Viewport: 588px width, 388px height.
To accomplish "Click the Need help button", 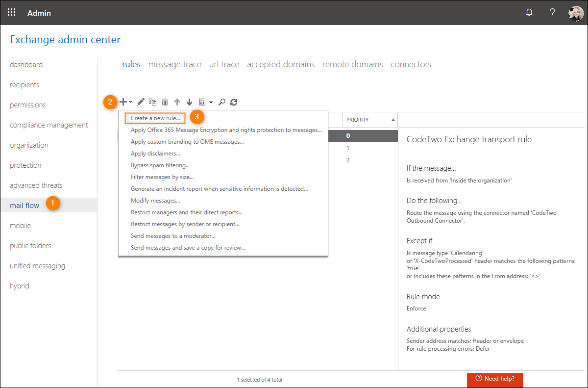I will [495, 380].
